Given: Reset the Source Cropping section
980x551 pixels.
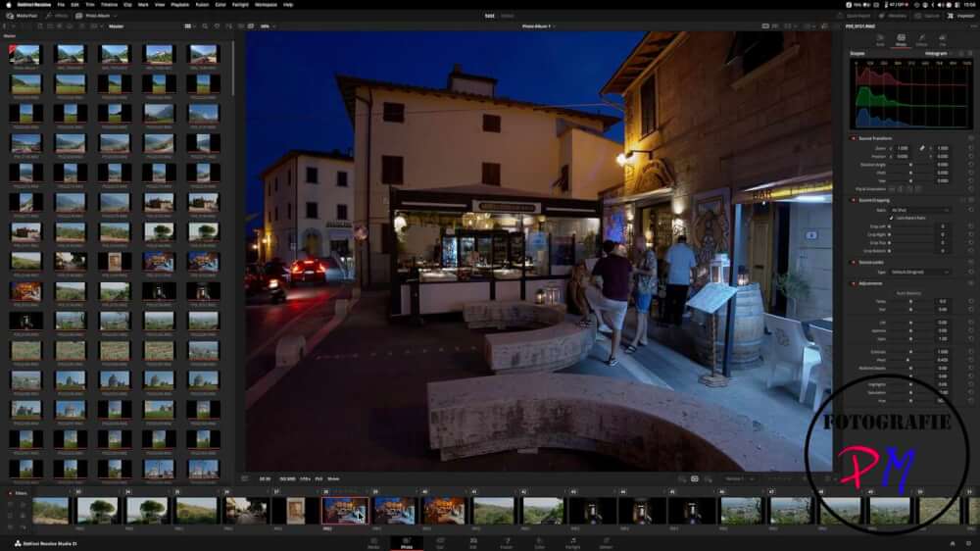Looking at the screenshot, I should click(x=970, y=200).
